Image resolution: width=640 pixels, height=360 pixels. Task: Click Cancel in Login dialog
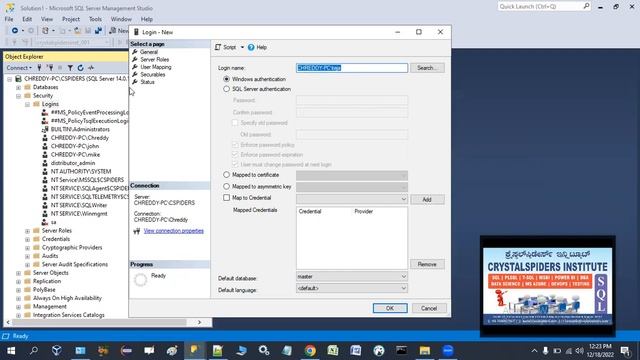tap(429, 308)
